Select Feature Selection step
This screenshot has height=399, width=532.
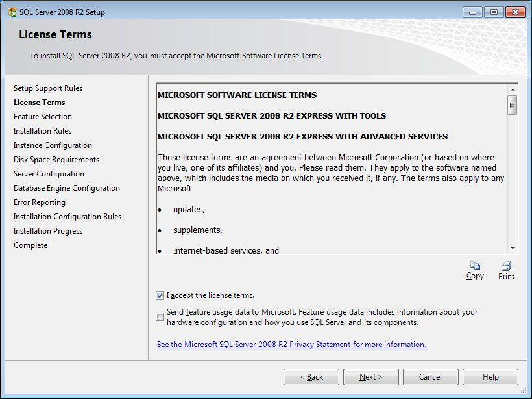(x=43, y=117)
